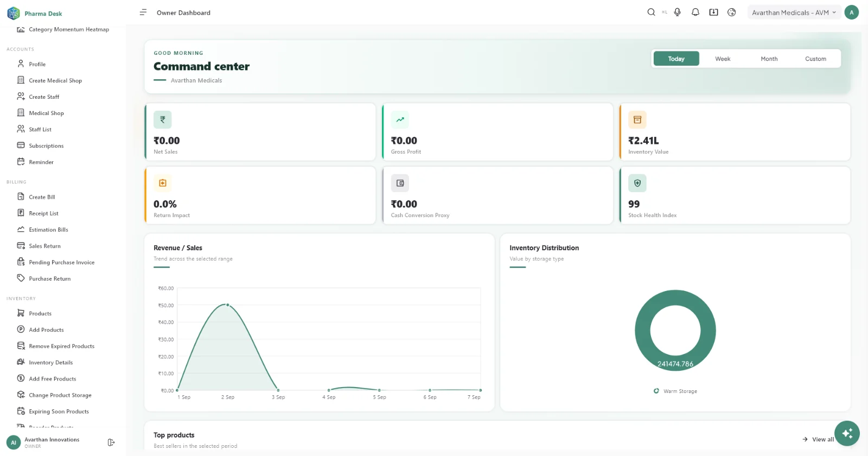Toggle the sidebar menu icon
This screenshot has height=456, width=868.
click(x=143, y=12)
